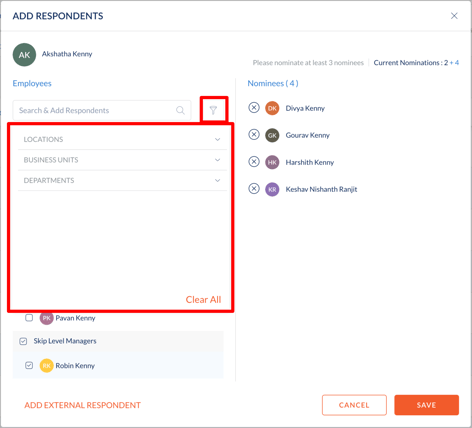Image resolution: width=472 pixels, height=428 pixels.
Task: Click Clear All filters link
Action: (x=203, y=299)
